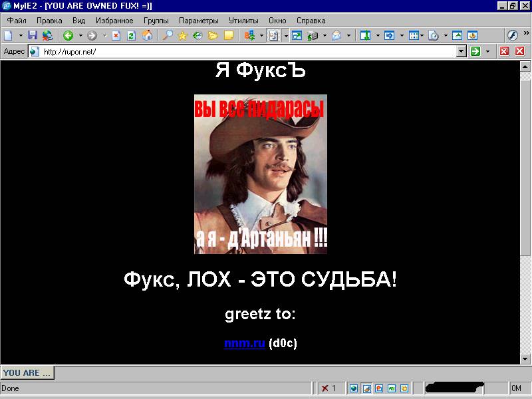
Task: Open the New page dropdown arrow
Action: pyautogui.click(x=20, y=36)
